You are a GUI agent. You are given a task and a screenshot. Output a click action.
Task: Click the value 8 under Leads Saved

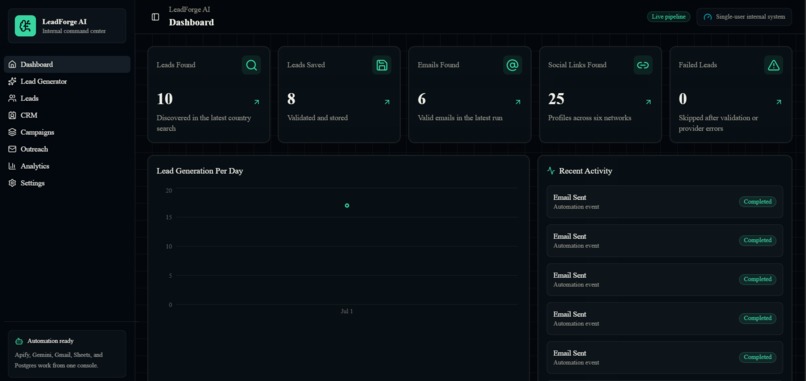(x=291, y=99)
